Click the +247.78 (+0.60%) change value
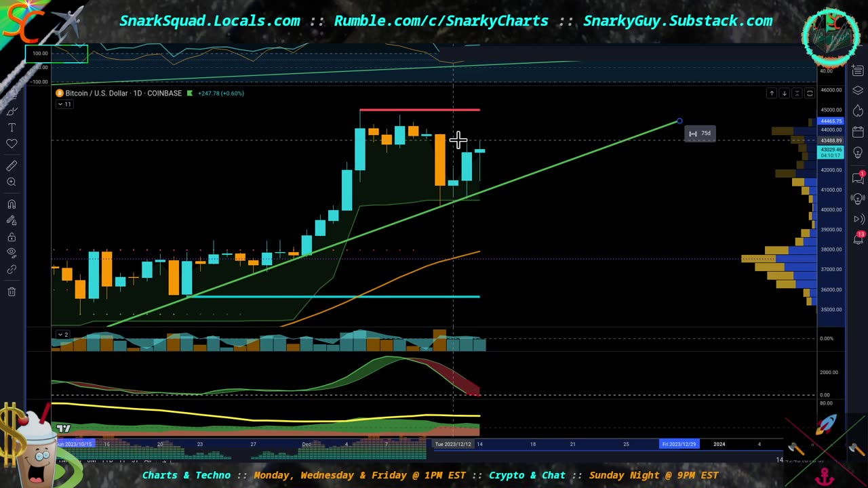Image resolution: width=868 pixels, height=488 pixels. [221, 94]
